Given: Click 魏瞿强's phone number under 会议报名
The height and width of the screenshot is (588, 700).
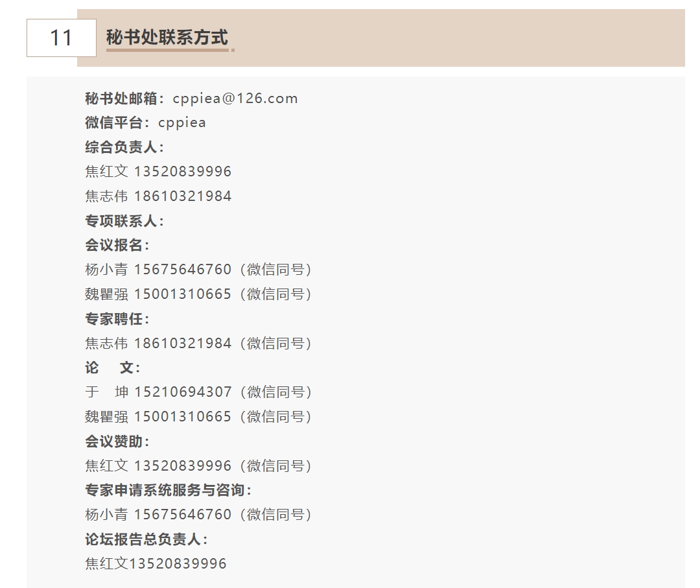Looking at the screenshot, I should pos(183,294).
